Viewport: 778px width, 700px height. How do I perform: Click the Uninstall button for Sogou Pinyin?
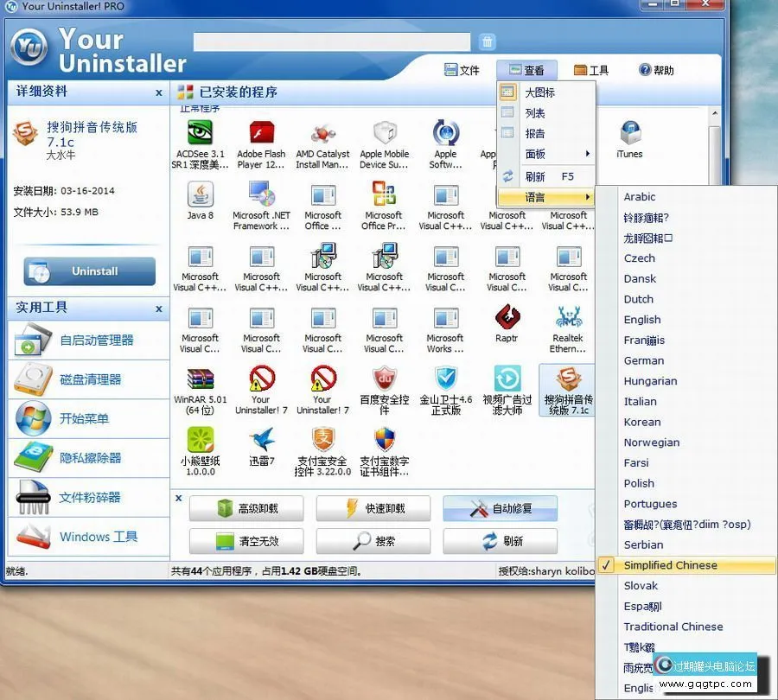pyautogui.click(x=87, y=270)
